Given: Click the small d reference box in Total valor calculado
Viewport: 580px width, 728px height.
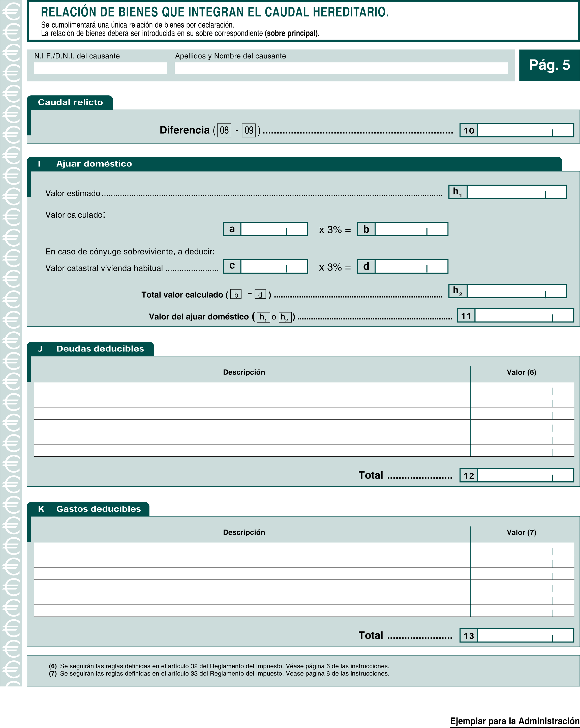Looking at the screenshot, I should [260, 295].
